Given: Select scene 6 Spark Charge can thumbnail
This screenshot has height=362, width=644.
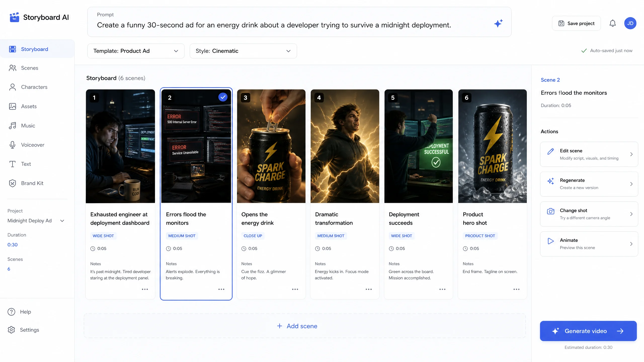Looking at the screenshot, I should click(x=493, y=146).
